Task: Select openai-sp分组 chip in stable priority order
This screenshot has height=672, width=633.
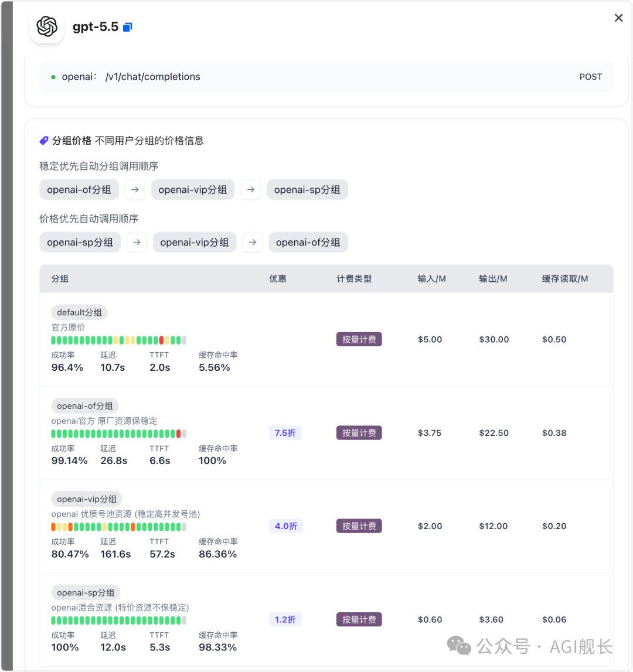Action: coord(307,190)
